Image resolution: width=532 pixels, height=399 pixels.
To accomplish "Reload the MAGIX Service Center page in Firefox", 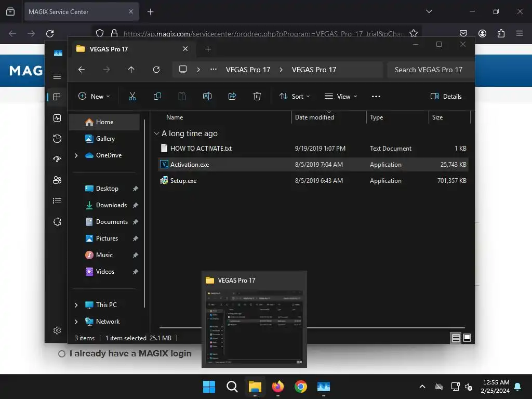I will click(x=50, y=34).
